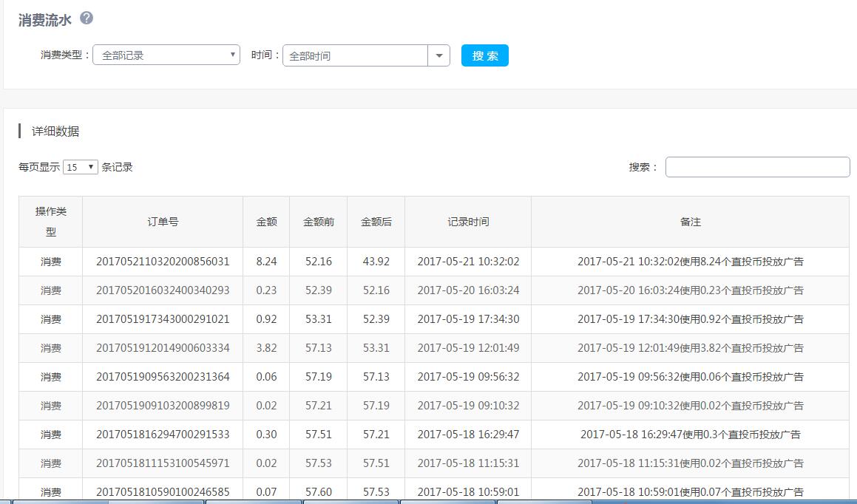Click the remark mentioning 使用0.23个直投币投放广告
This screenshot has height=504, width=857.
click(691, 290)
